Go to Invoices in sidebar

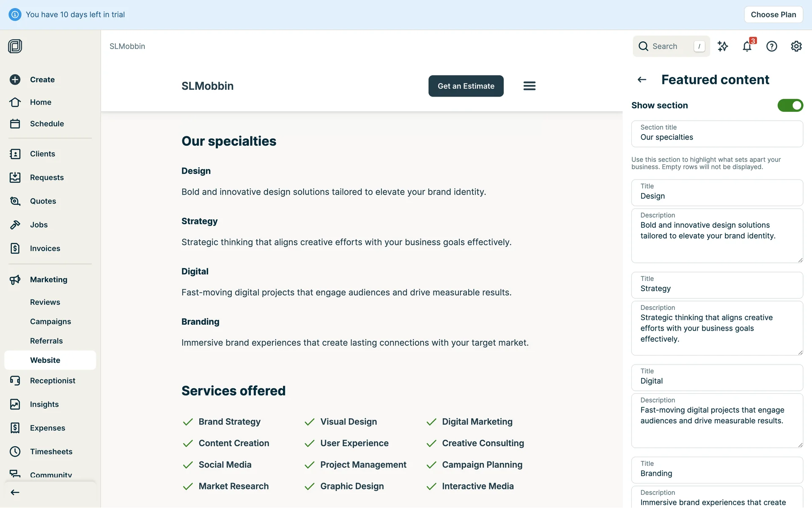click(45, 248)
